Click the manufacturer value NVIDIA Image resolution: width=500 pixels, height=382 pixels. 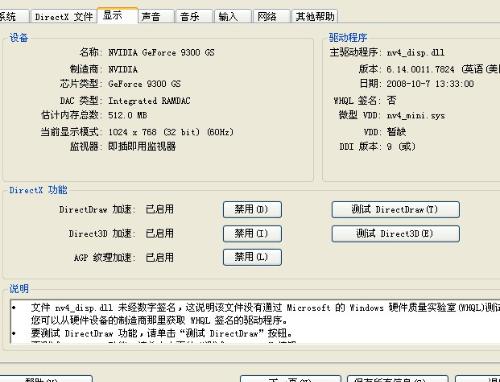pyautogui.click(x=123, y=69)
